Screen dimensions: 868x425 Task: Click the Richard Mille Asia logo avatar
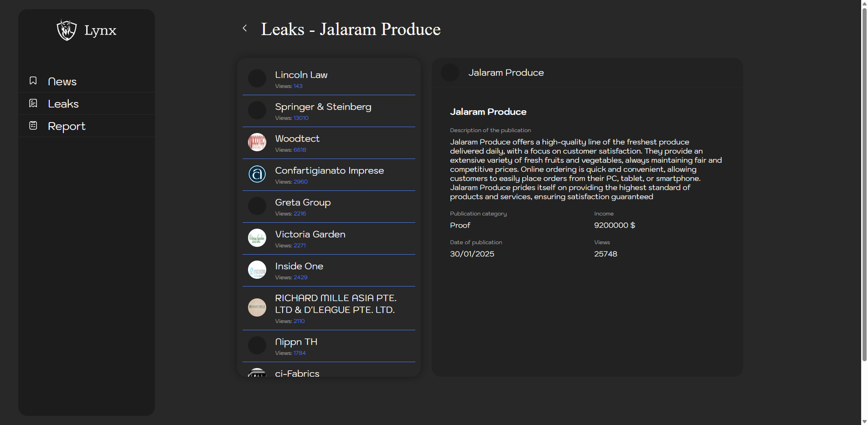point(257,307)
